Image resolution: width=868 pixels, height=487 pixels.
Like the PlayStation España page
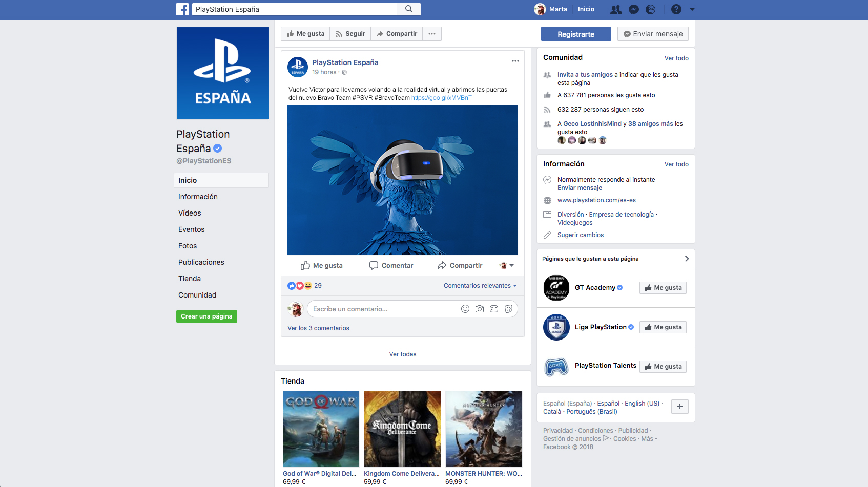(x=305, y=34)
